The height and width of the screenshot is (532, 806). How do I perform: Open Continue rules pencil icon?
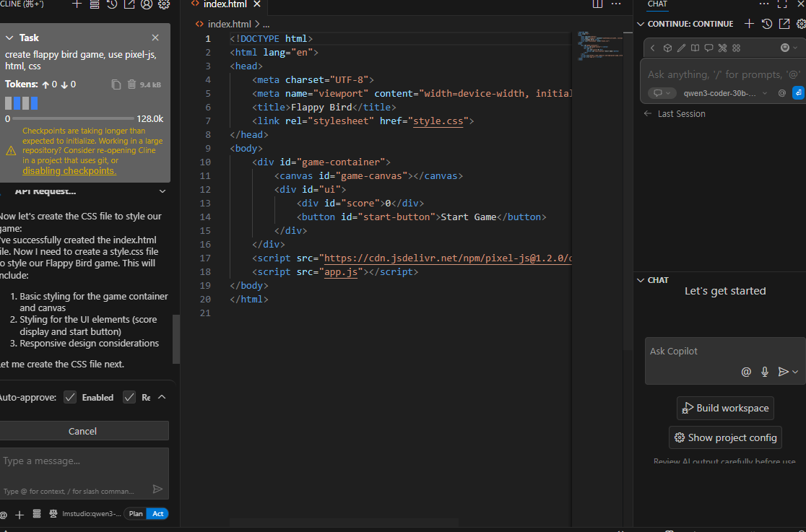point(681,48)
